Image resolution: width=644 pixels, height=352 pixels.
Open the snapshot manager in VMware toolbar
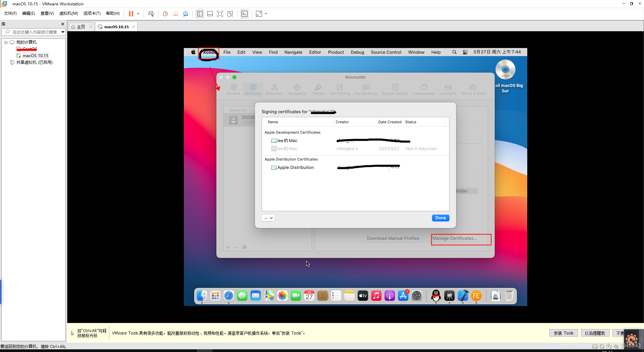(x=185, y=14)
